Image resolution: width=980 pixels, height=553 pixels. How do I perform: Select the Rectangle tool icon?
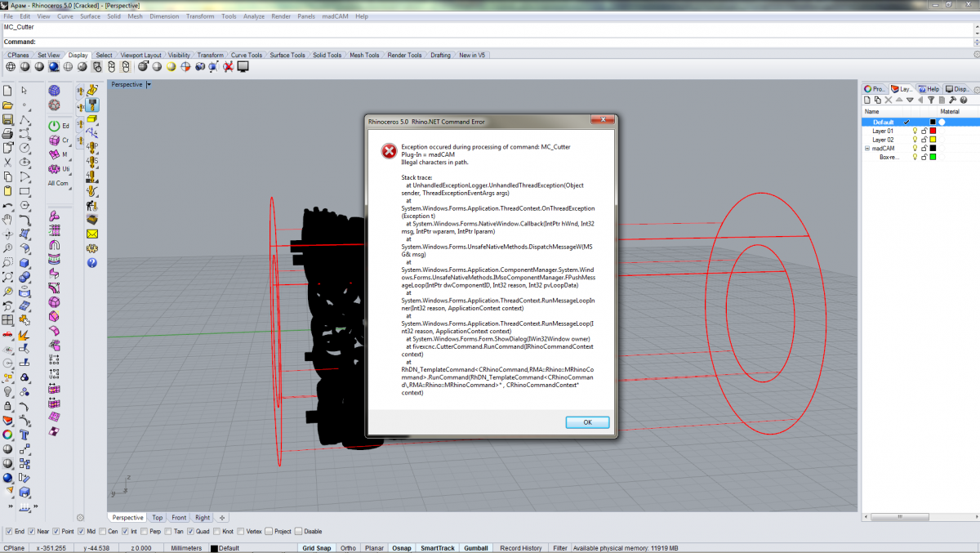24,190
